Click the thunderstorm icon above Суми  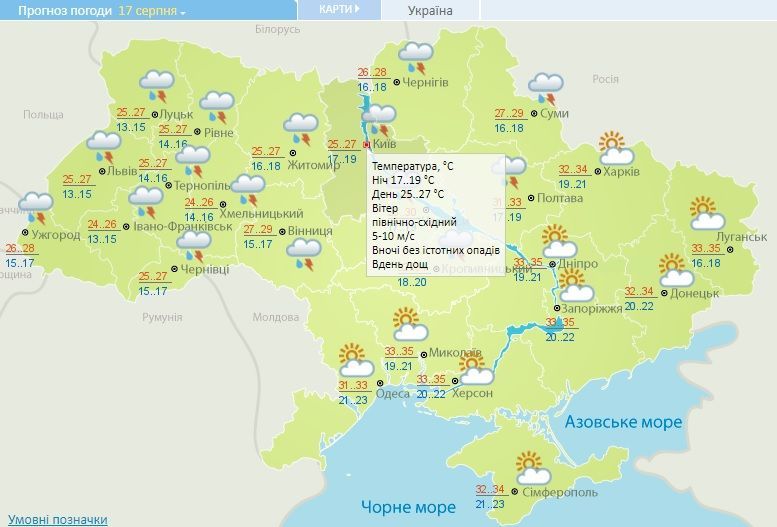tap(546, 89)
